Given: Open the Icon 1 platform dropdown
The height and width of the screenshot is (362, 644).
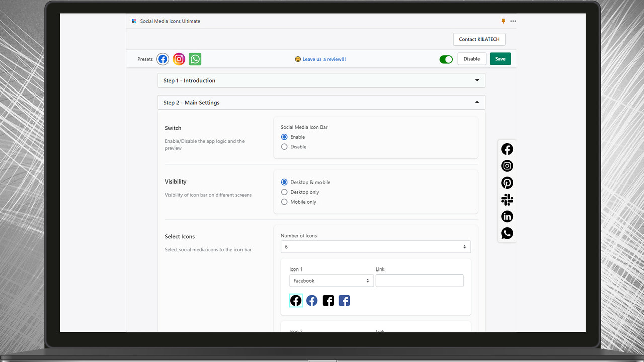Looking at the screenshot, I should 331,280.
